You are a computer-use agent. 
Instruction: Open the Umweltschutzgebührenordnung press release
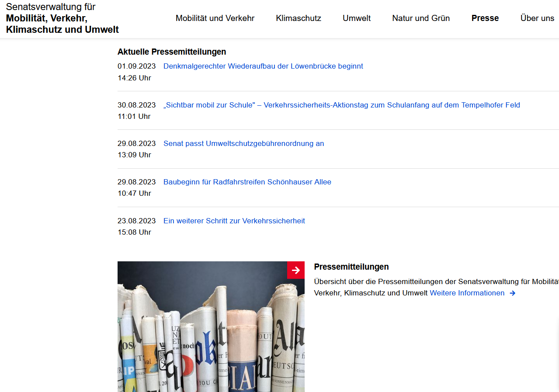click(243, 143)
